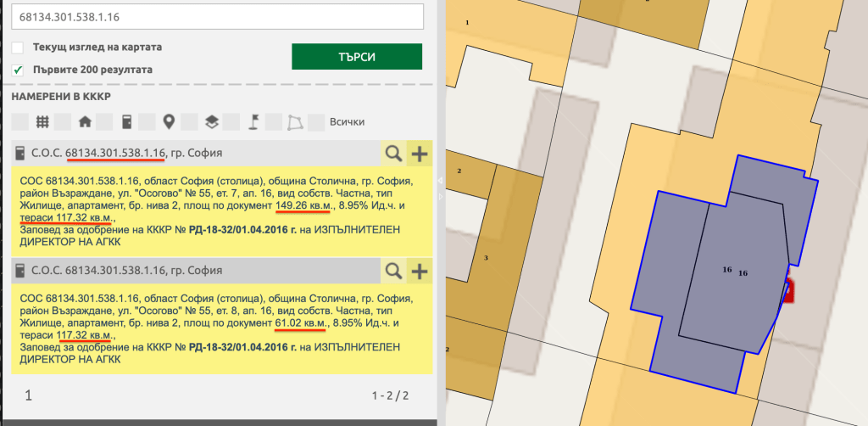
Task: Click the search field with cadastral number
Action: tap(221, 17)
